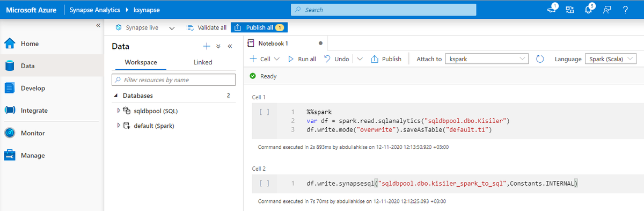Open notifications bell

pyautogui.click(x=589, y=9)
